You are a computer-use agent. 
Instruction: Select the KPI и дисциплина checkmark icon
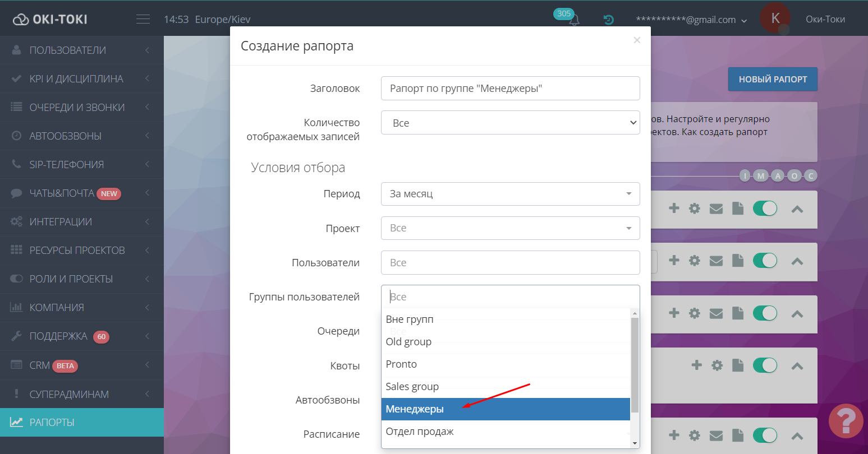click(17, 78)
